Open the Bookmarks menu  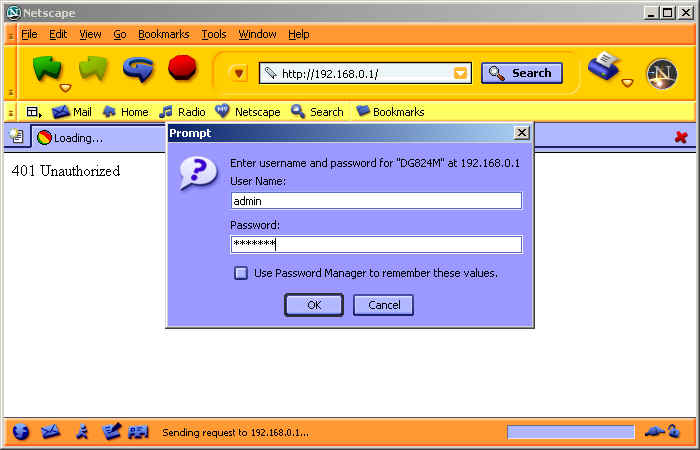click(x=163, y=34)
